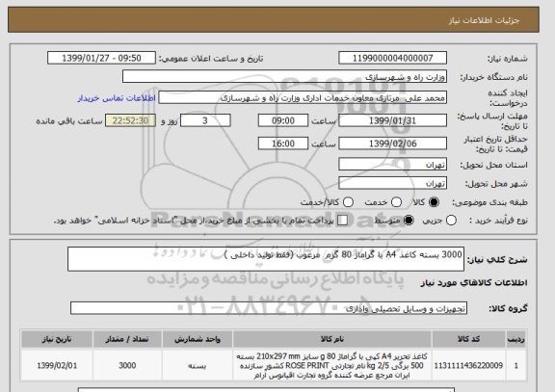Click the general description box 3000 بسته کاغذ A4

pos(266,259)
